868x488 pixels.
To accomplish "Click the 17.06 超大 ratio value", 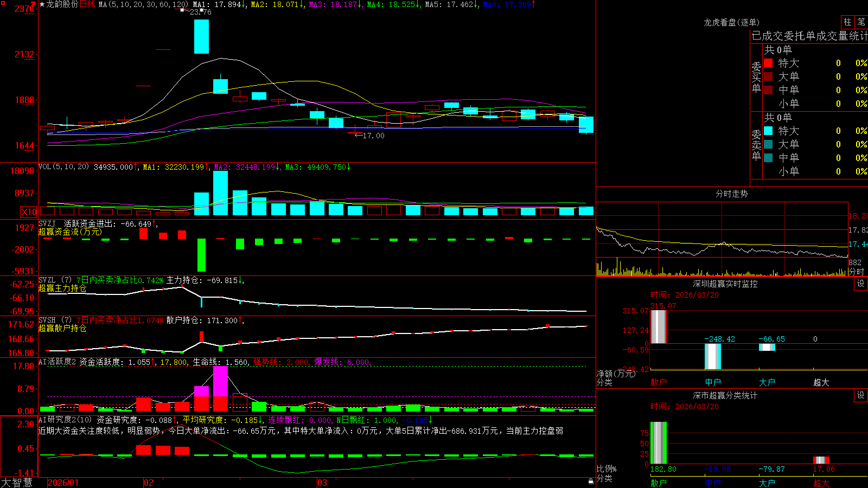I will 824,469.
